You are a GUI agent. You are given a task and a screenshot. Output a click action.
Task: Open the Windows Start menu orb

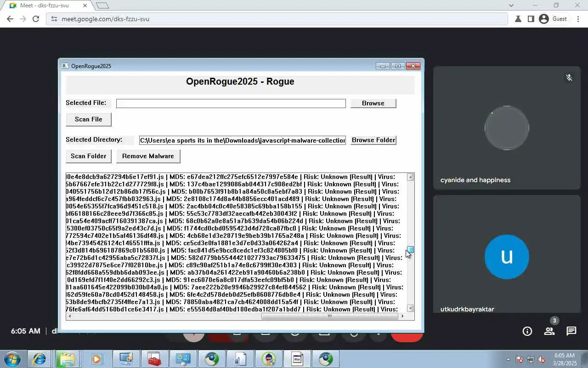[12, 359]
